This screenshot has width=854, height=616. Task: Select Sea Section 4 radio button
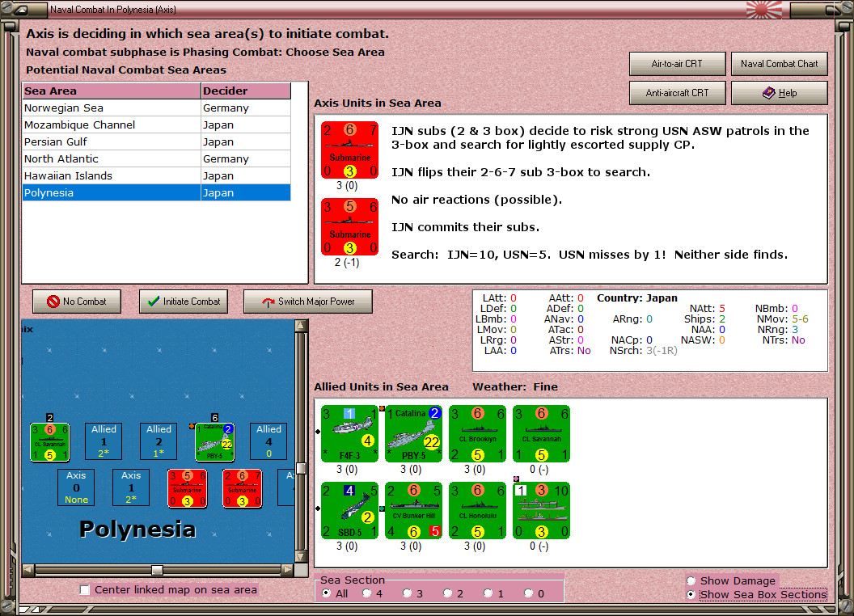pos(366,593)
